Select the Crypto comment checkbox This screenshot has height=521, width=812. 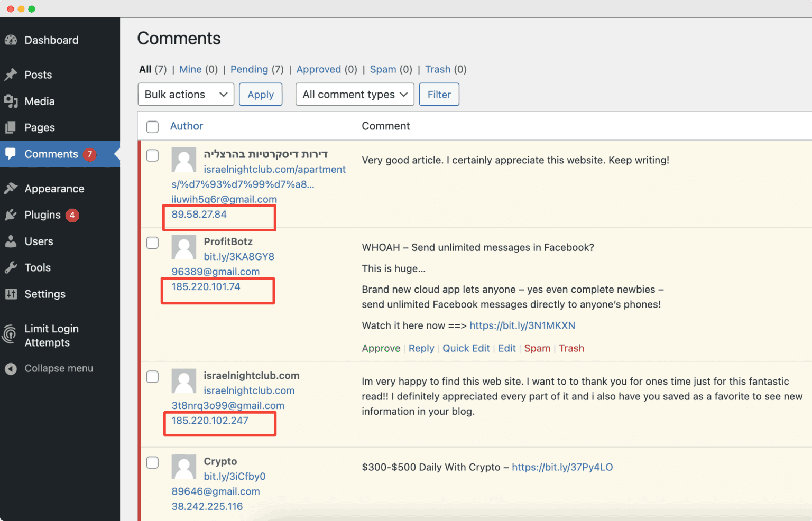152,462
